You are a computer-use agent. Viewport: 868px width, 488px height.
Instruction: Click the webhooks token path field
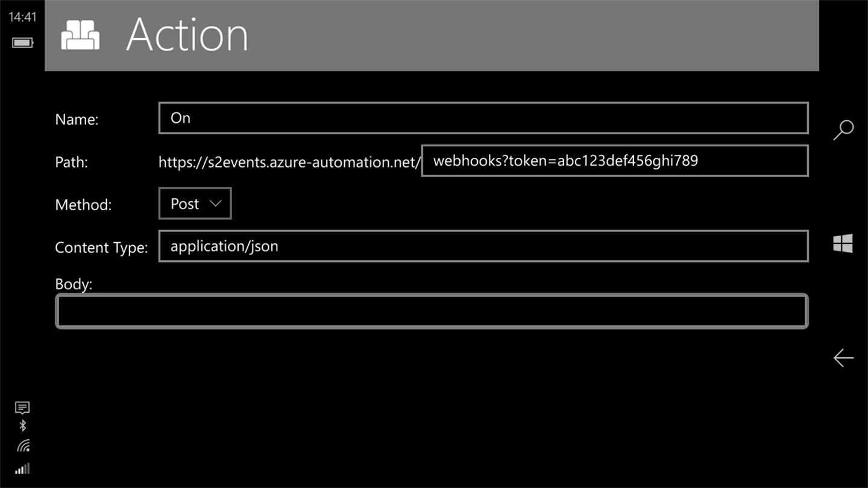(x=614, y=161)
